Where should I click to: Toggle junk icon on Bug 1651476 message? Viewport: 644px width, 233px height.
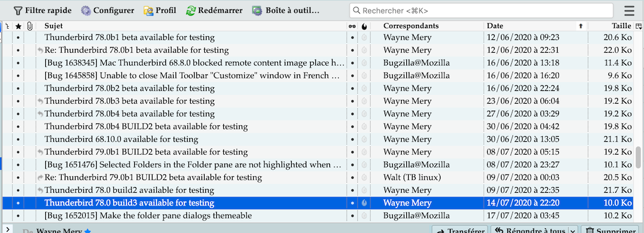pyautogui.click(x=364, y=165)
